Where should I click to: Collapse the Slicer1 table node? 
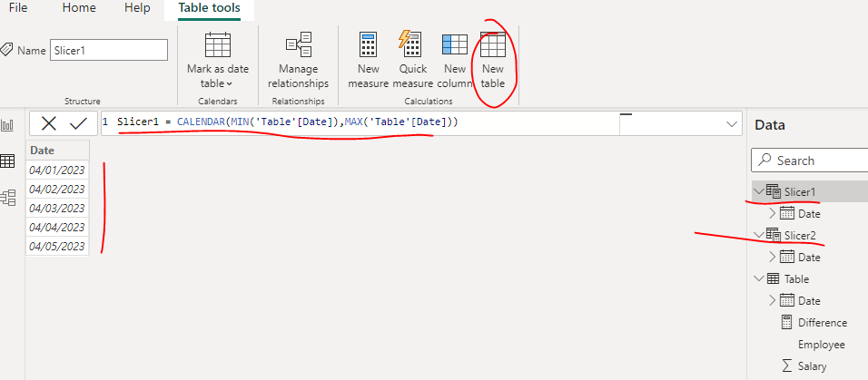pos(758,191)
